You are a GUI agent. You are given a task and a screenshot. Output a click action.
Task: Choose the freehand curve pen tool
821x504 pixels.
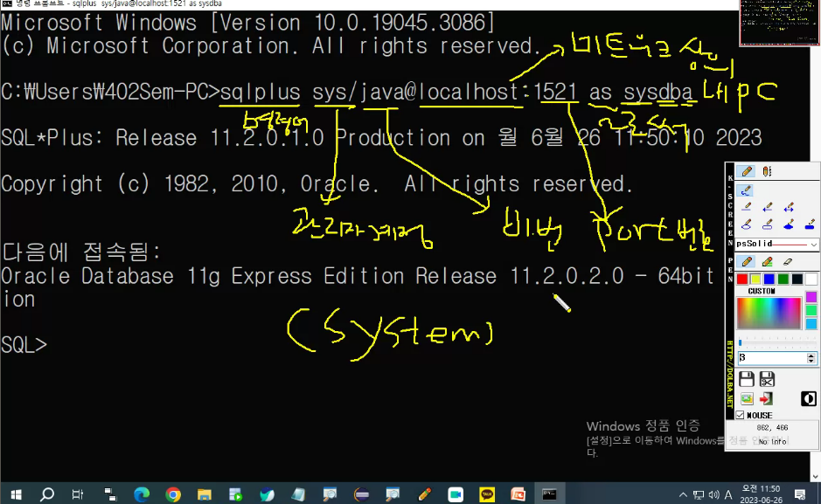click(746, 190)
